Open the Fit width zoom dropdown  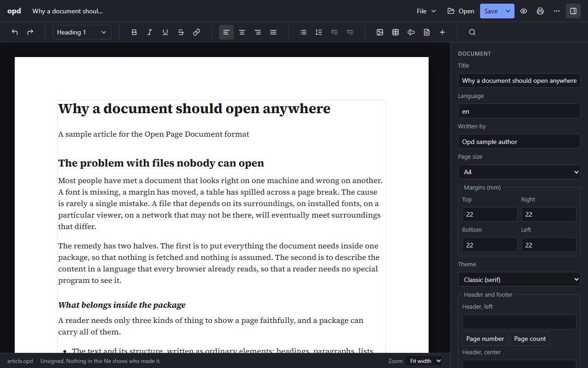click(424, 361)
